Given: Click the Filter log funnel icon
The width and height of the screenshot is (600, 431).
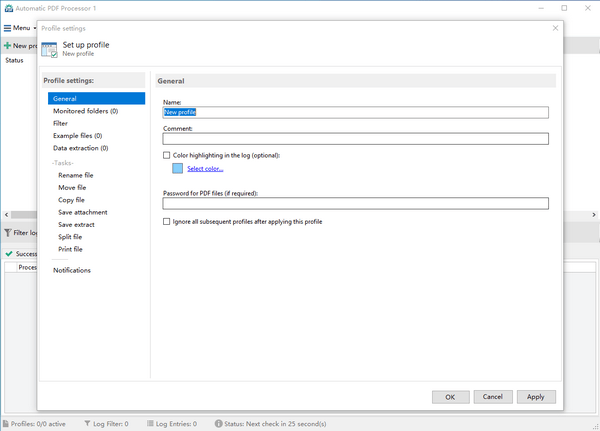Looking at the screenshot, I should [9, 233].
